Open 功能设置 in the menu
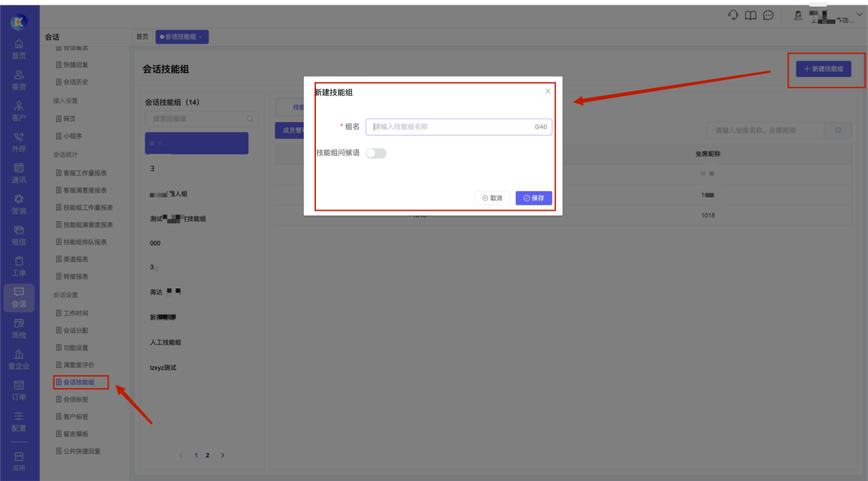This screenshot has height=481, width=868. point(72,348)
